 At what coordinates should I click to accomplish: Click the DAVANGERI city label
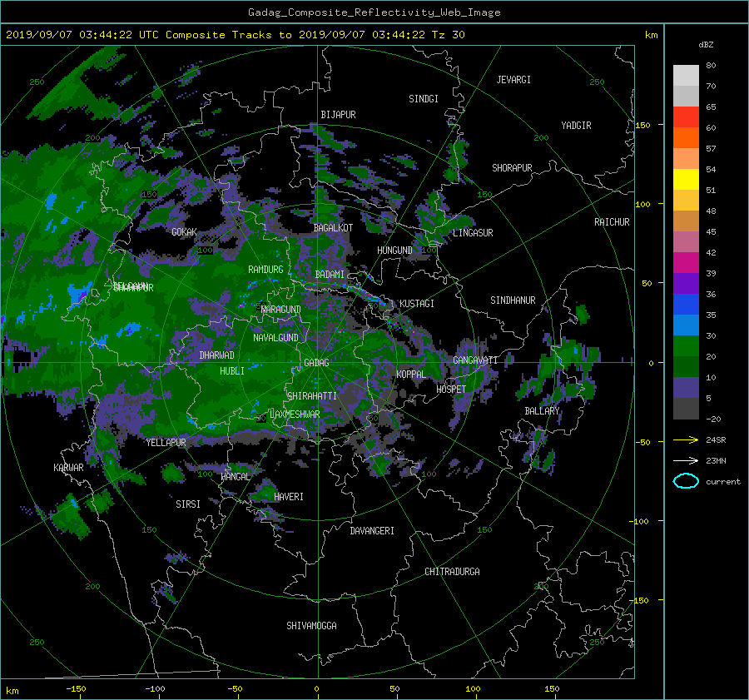(372, 531)
